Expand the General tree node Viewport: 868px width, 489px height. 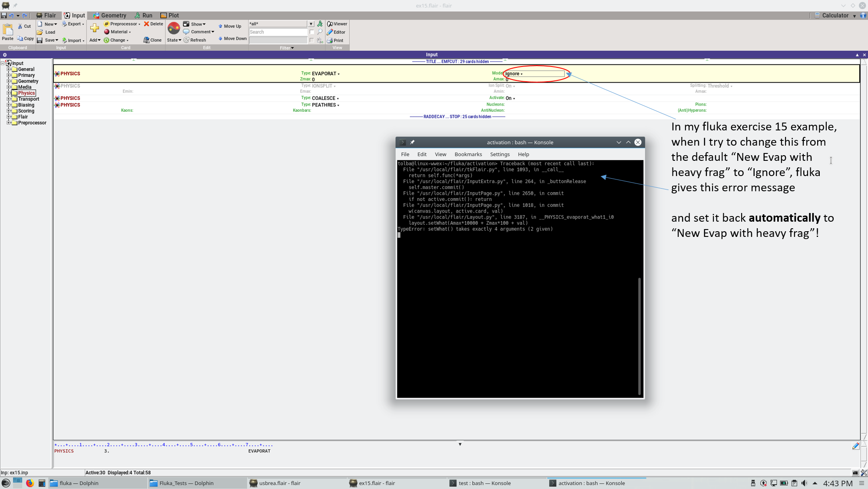9,69
